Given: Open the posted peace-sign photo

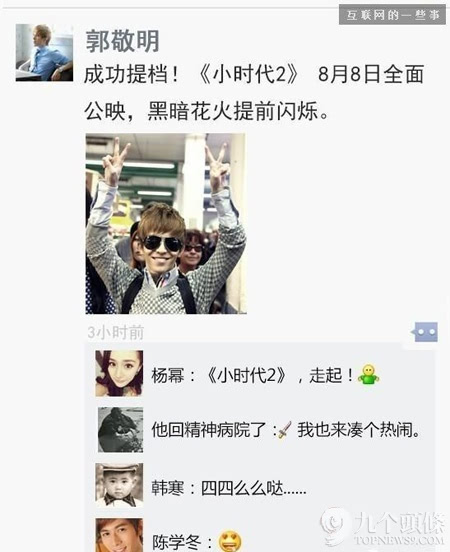Looking at the screenshot, I should 166,224.
